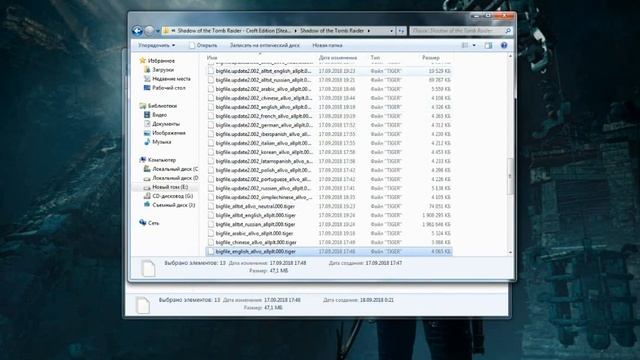Select file bigfile.update2.002_french_allvo_allplt
Viewport: 640px width, 360px height.
(329, 116)
